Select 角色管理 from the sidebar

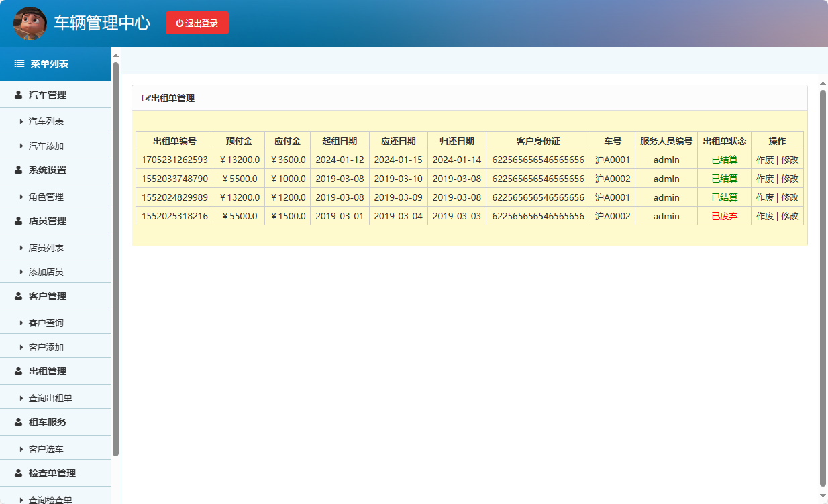46,197
